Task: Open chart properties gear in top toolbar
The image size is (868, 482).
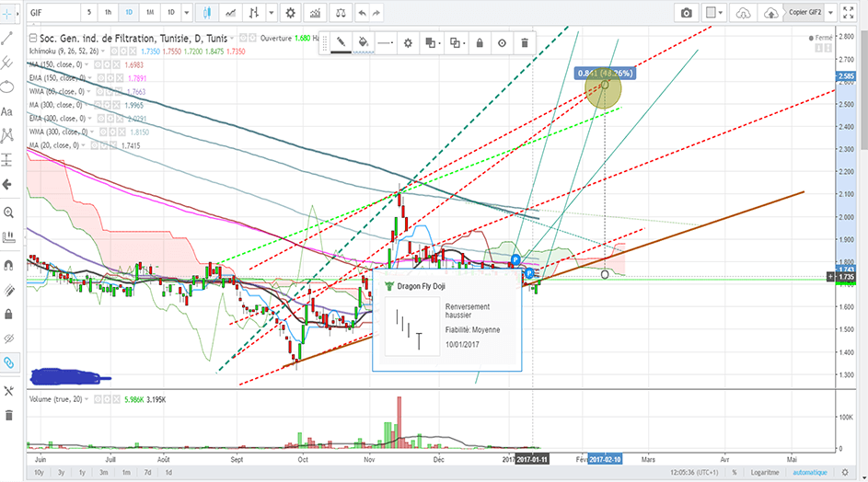Action: tap(291, 12)
